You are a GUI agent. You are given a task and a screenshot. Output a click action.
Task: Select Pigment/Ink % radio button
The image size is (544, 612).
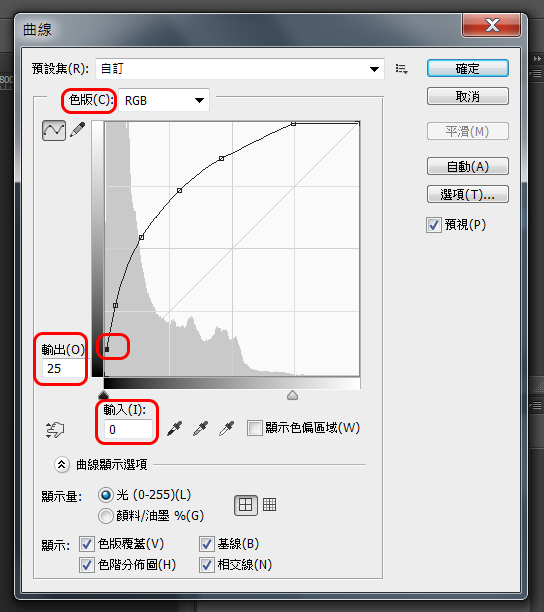click(x=105, y=516)
